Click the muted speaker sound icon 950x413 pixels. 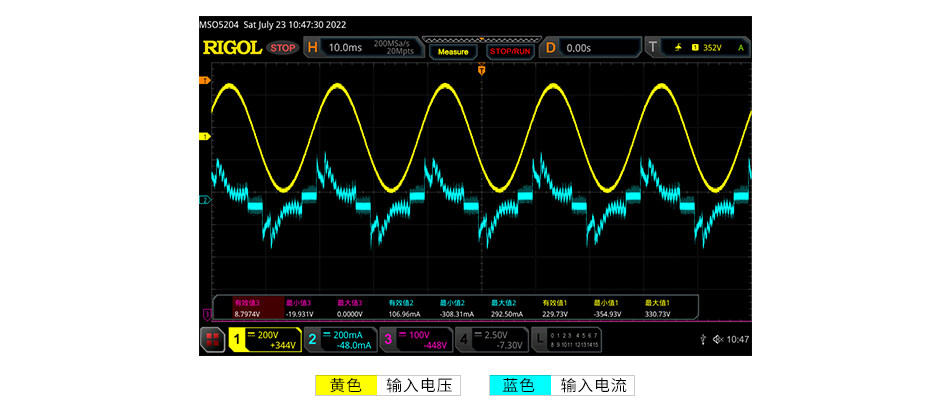coord(718,340)
